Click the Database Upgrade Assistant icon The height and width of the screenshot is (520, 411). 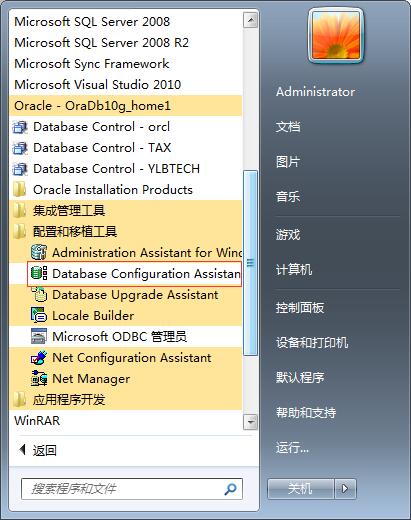[x=39, y=294]
